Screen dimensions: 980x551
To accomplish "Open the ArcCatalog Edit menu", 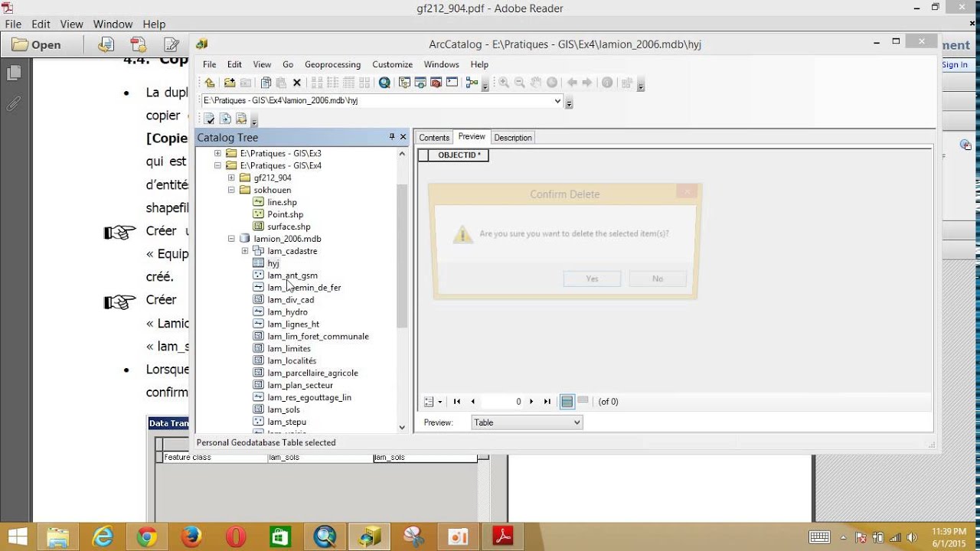I will click(x=234, y=64).
